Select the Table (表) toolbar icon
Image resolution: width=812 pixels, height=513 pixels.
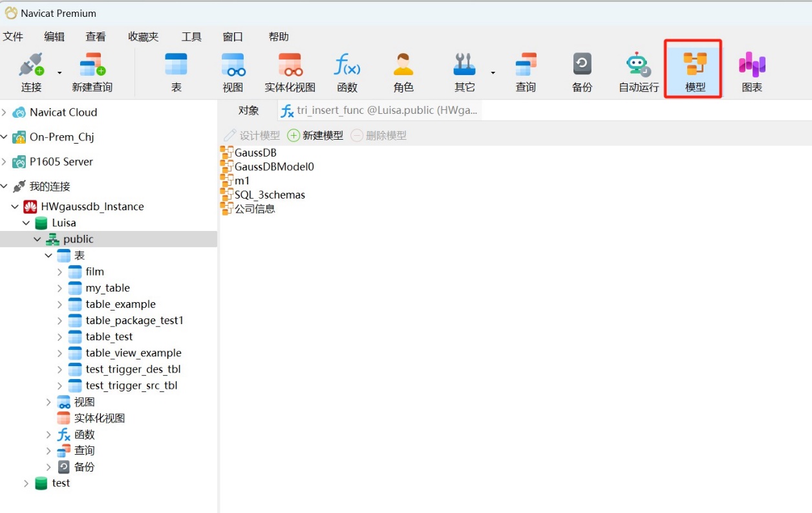click(176, 72)
